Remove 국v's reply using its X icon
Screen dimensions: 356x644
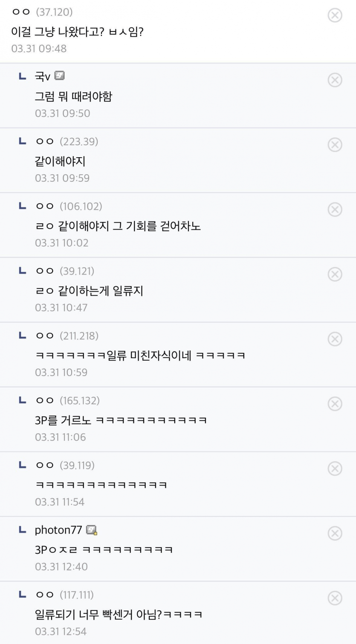(335, 80)
